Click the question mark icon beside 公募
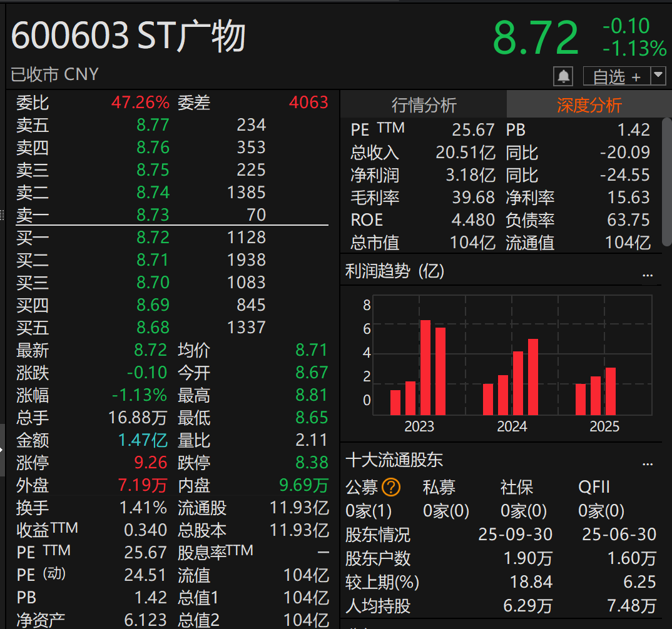The height and width of the screenshot is (629, 672). (391, 487)
